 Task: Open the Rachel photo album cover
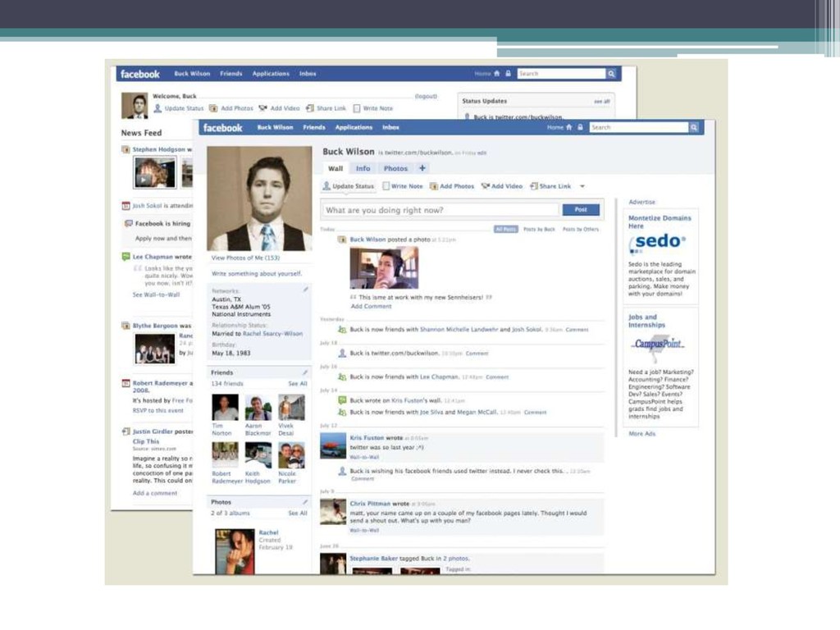[x=235, y=552]
